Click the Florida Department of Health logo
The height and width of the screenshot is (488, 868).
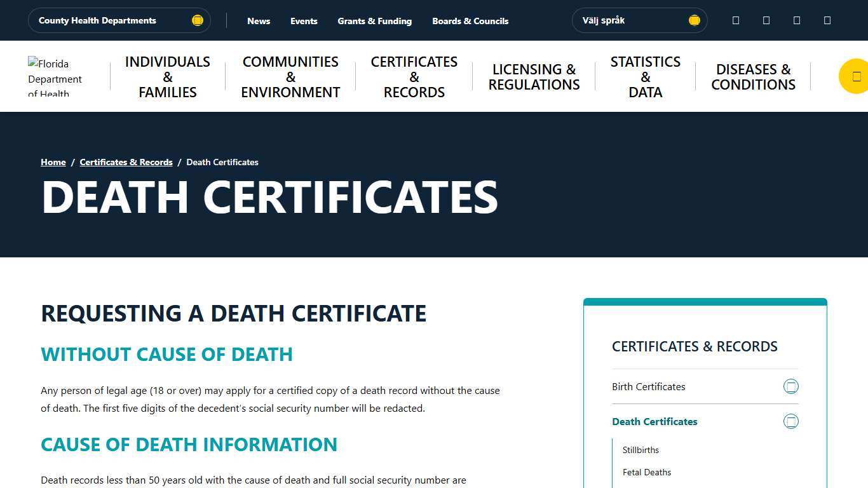point(57,76)
